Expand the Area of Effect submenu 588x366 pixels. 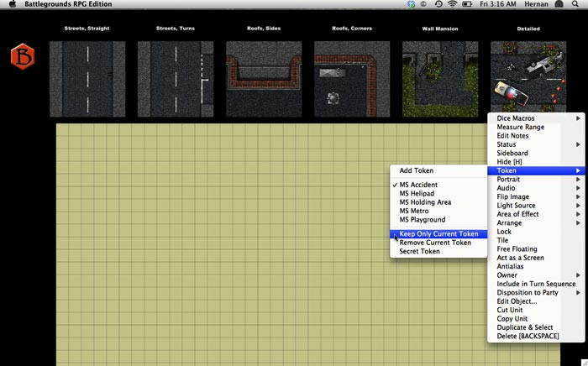click(536, 214)
